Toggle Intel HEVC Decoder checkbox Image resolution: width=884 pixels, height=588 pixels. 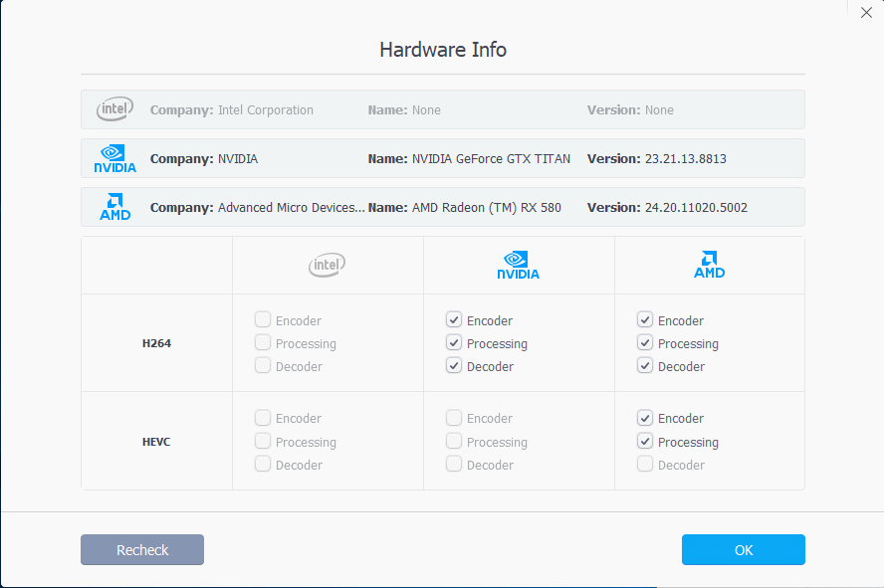[x=263, y=464]
